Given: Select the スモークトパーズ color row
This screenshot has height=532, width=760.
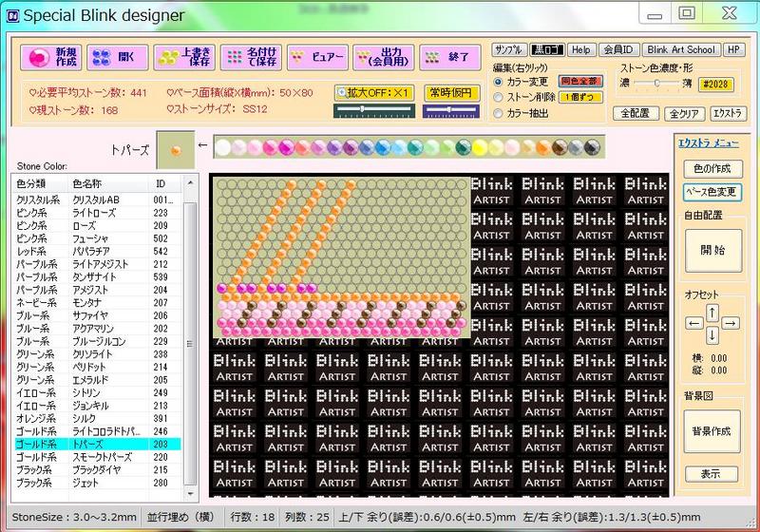Looking at the screenshot, I should pos(98,457).
